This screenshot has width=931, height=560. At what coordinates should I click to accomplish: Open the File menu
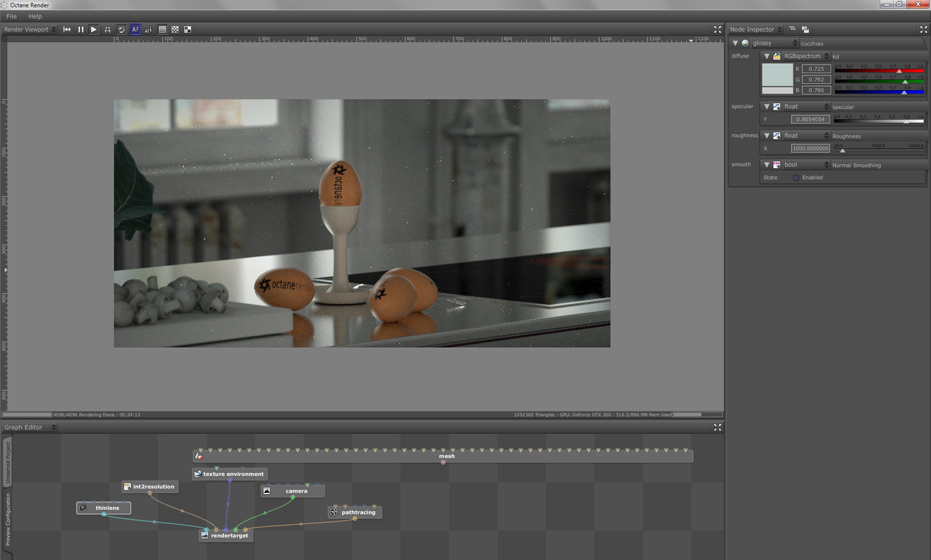coord(12,16)
